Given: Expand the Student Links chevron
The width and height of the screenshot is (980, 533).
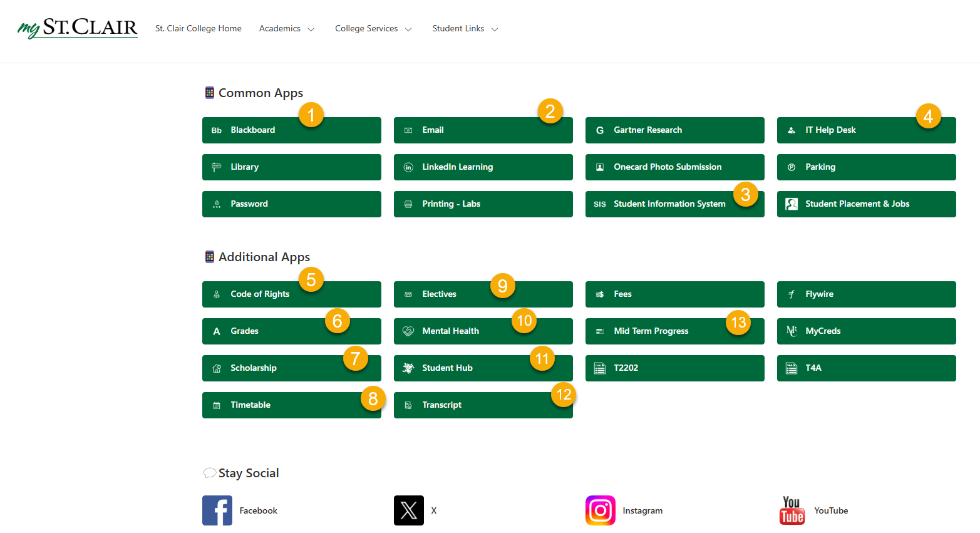Looking at the screenshot, I should point(494,29).
